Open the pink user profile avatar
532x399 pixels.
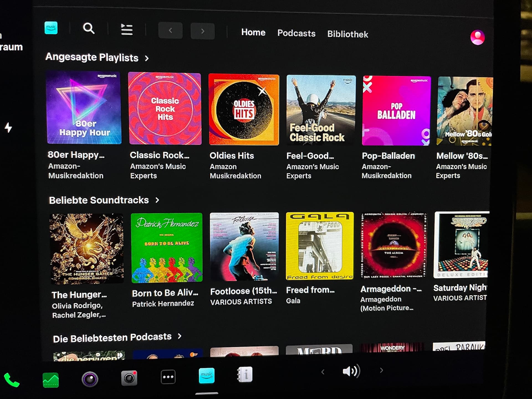pyautogui.click(x=477, y=37)
